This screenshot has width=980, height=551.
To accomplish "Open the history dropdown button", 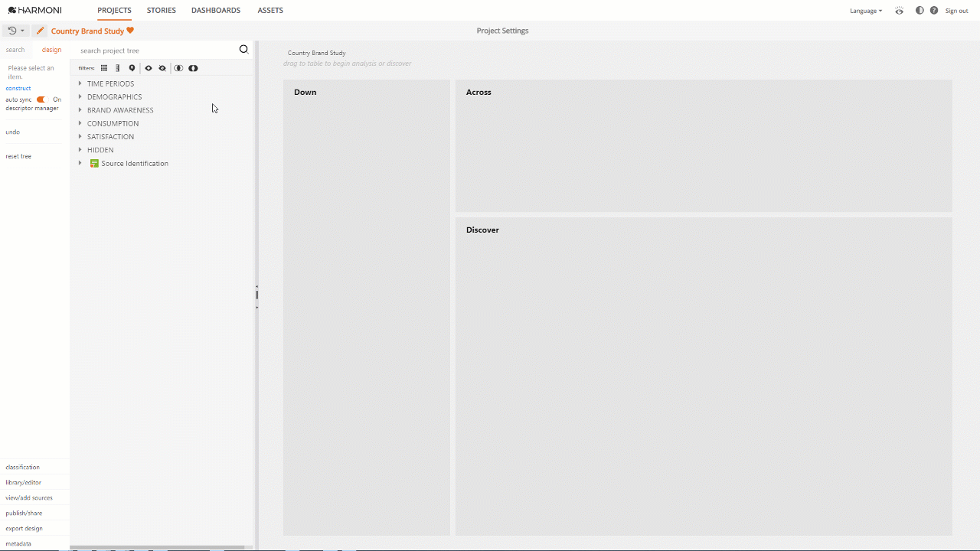I will click(x=15, y=31).
